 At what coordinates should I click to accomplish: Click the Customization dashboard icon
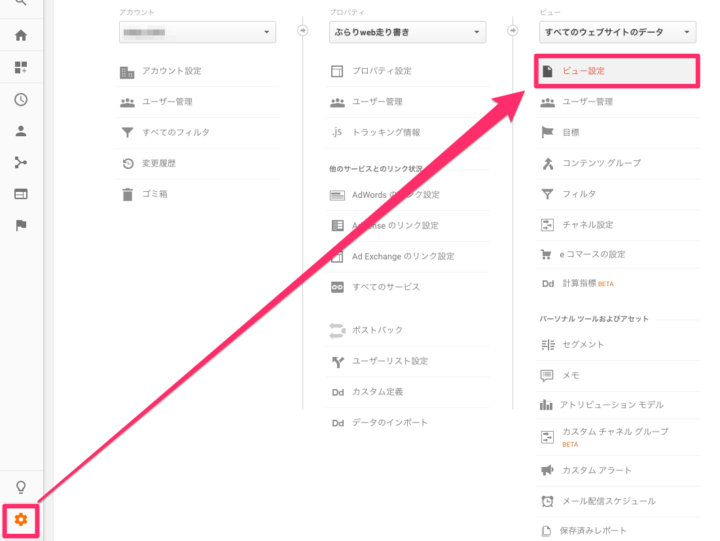tap(20, 68)
